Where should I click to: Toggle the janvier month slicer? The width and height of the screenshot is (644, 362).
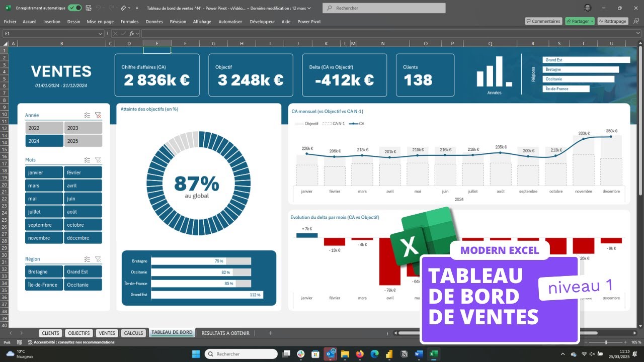click(44, 172)
